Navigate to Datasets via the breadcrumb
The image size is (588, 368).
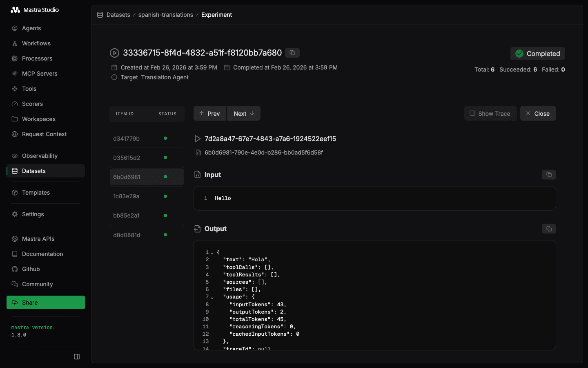point(118,15)
